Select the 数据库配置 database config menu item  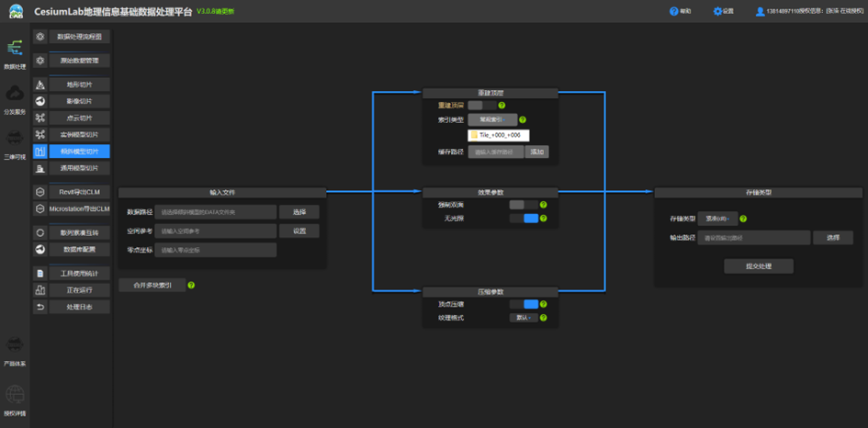79,250
